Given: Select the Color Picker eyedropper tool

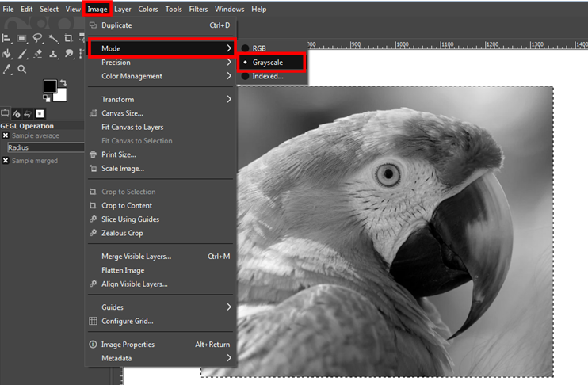Looking at the screenshot, I should (x=6, y=69).
